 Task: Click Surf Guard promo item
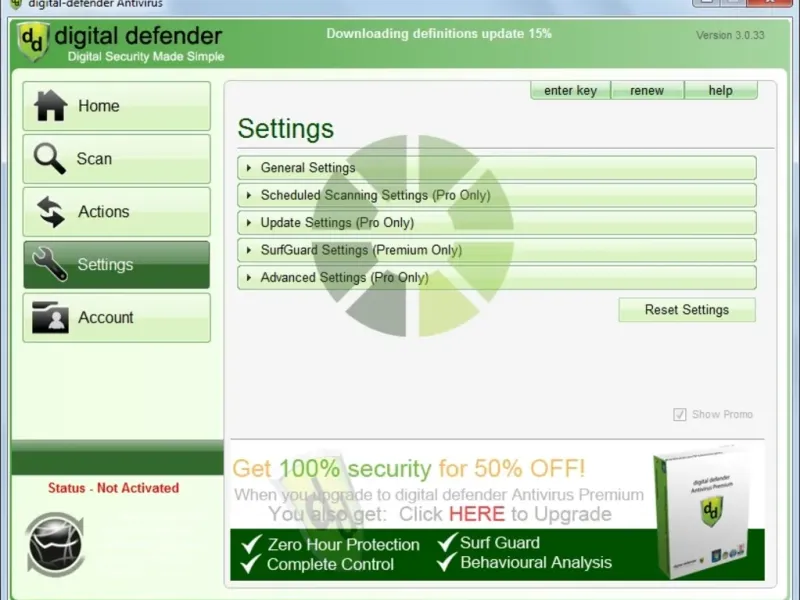(x=499, y=542)
